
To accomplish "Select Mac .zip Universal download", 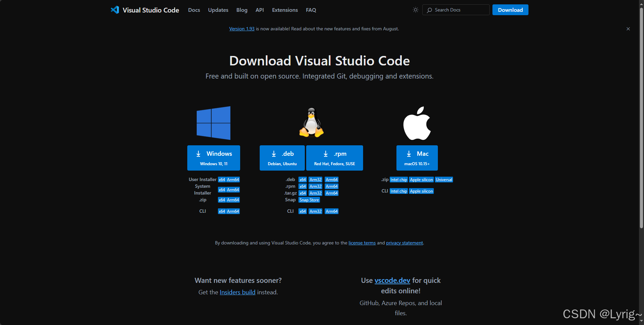I will click(444, 180).
